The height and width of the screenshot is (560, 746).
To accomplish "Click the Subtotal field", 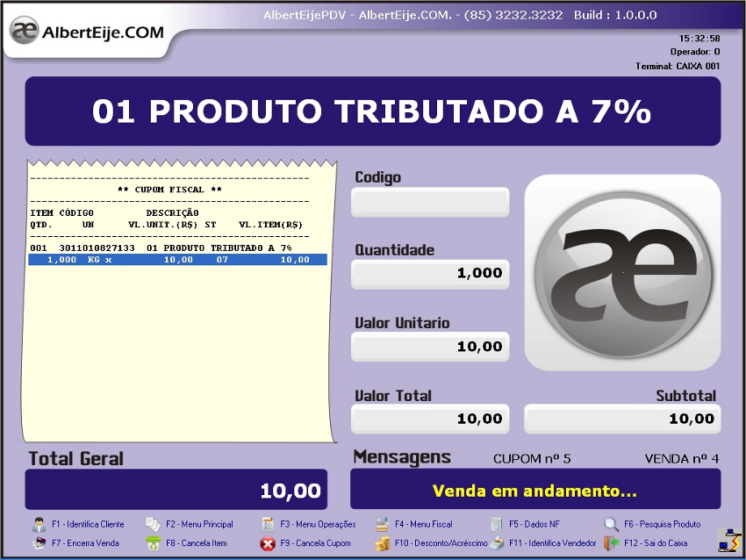I will tap(622, 419).
